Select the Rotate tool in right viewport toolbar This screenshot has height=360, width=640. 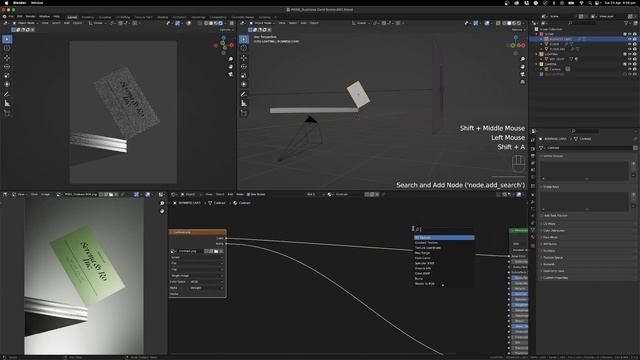click(x=244, y=67)
